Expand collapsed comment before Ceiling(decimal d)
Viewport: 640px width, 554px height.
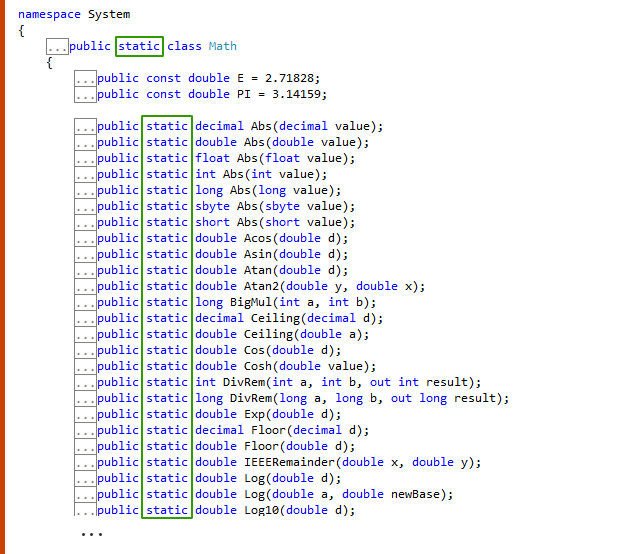click(85, 318)
